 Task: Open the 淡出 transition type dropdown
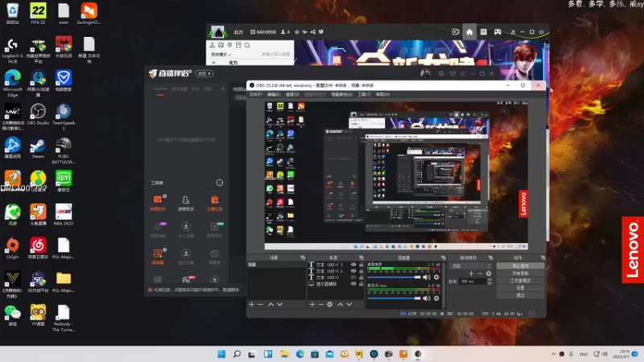pyautogui.click(x=471, y=266)
